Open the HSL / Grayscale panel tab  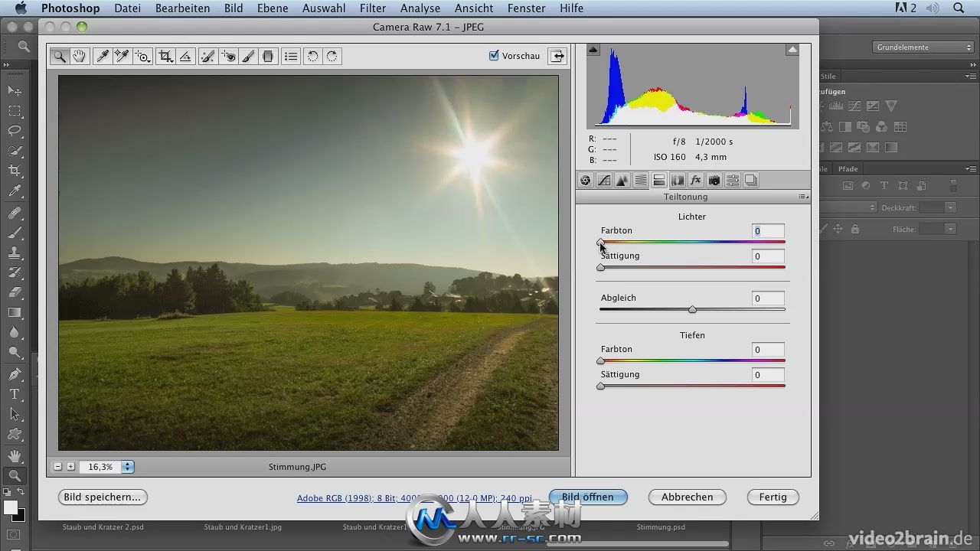coord(641,181)
